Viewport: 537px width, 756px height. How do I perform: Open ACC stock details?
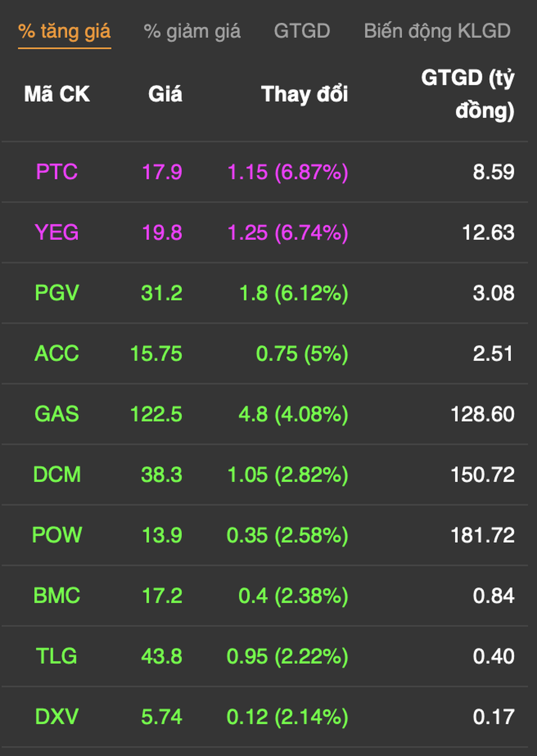[57, 354]
